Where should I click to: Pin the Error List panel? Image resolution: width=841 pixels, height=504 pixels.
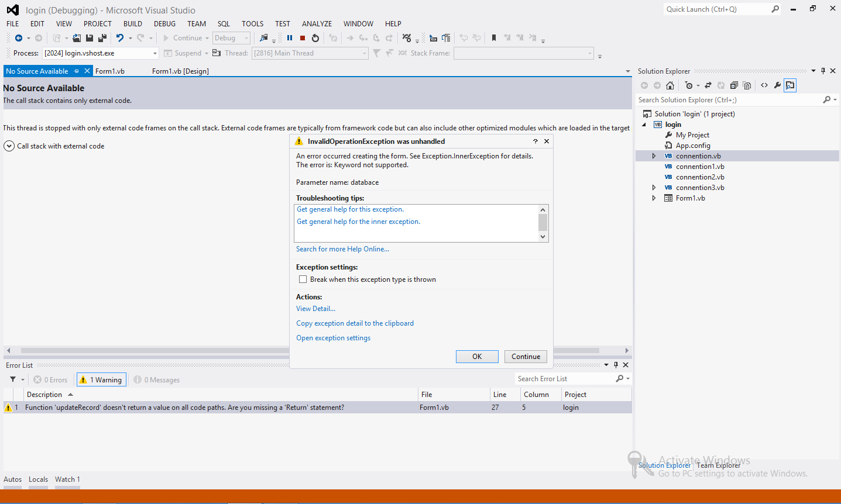click(616, 365)
